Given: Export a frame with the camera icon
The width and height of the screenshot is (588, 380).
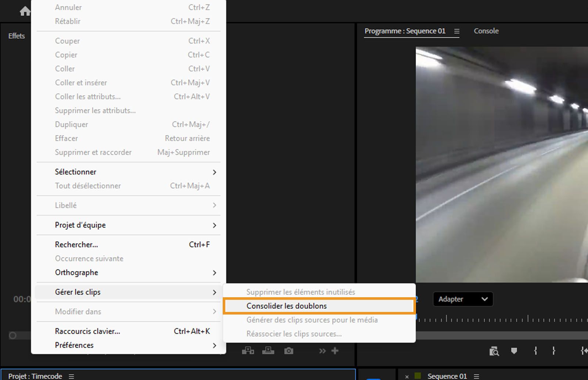Looking at the screenshot, I should point(289,351).
